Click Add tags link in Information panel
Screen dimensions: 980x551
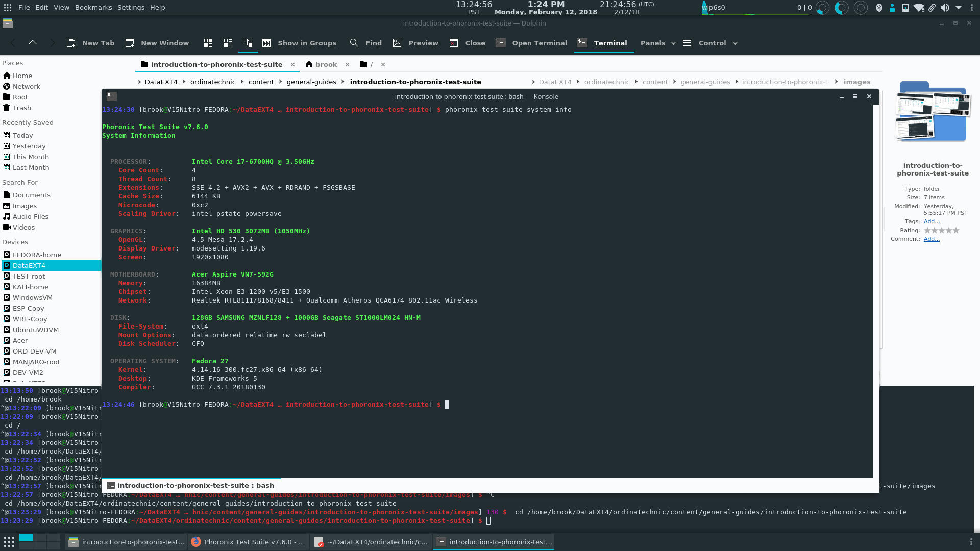pos(932,221)
